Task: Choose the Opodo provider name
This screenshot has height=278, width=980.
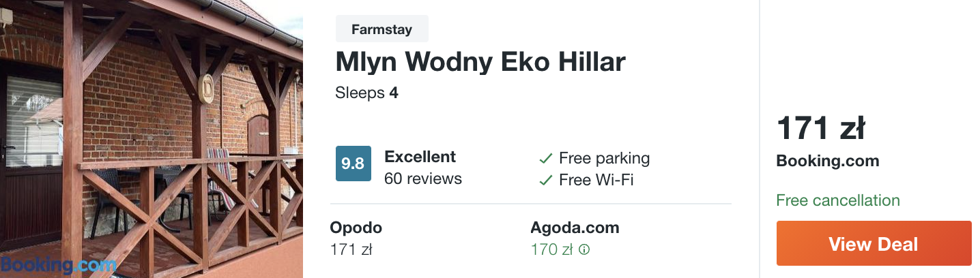Action: [x=356, y=228]
